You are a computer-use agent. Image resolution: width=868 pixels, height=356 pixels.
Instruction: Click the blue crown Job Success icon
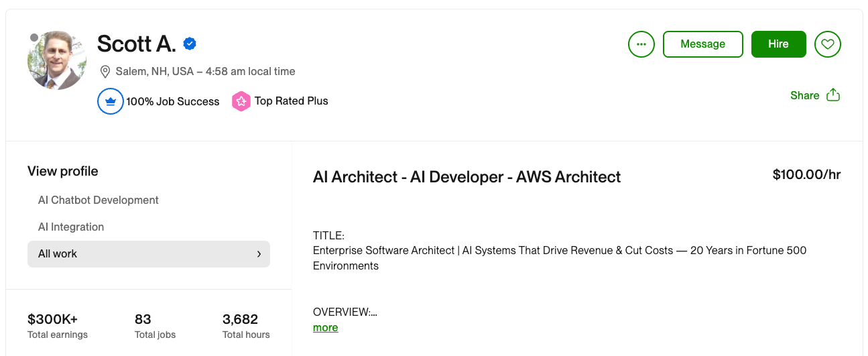111,102
